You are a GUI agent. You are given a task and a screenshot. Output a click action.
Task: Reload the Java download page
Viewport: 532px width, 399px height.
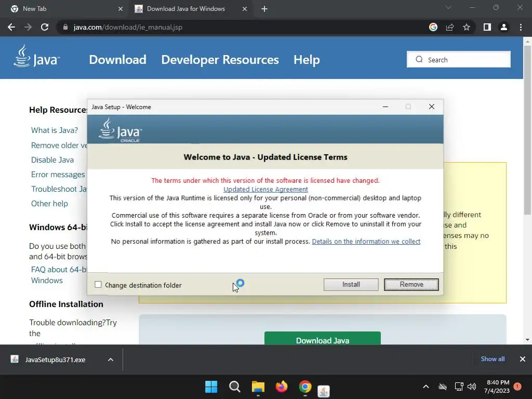[45, 27]
